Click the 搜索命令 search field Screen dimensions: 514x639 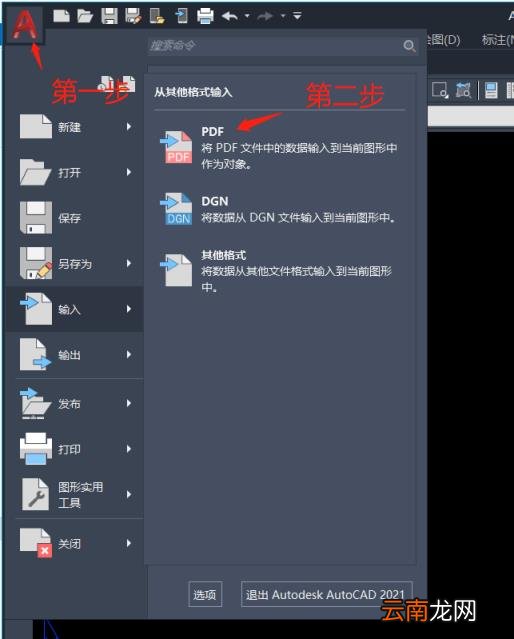pos(283,46)
